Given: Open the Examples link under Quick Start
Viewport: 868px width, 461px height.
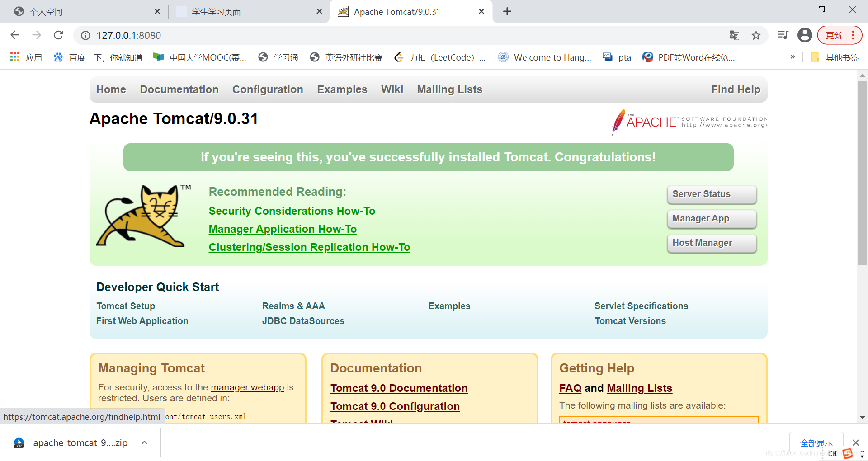Looking at the screenshot, I should pos(449,306).
